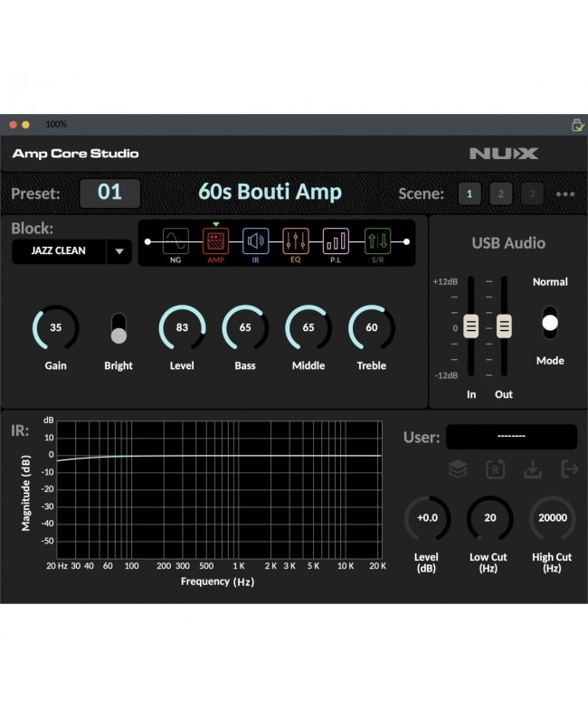Toggle the Bright switch
Viewport: 588px width, 718px height.
(119, 328)
